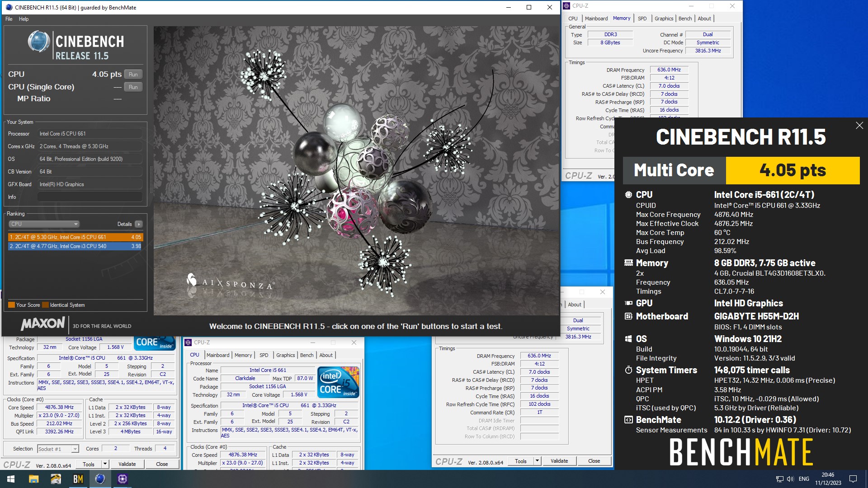Click the volume speaker tray icon
The width and height of the screenshot is (868, 488).
[790, 479]
